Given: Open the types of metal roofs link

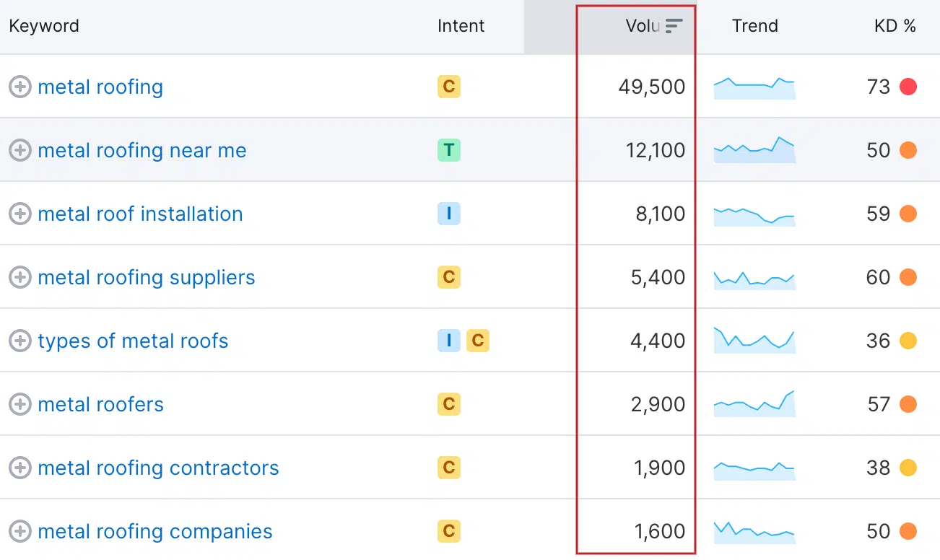Looking at the screenshot, I should (133, 341).
